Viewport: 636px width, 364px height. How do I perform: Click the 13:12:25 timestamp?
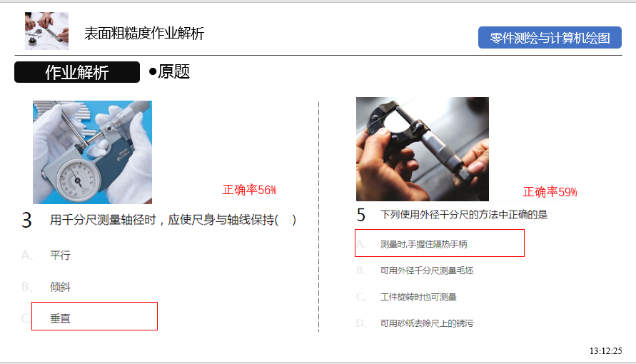605,350
